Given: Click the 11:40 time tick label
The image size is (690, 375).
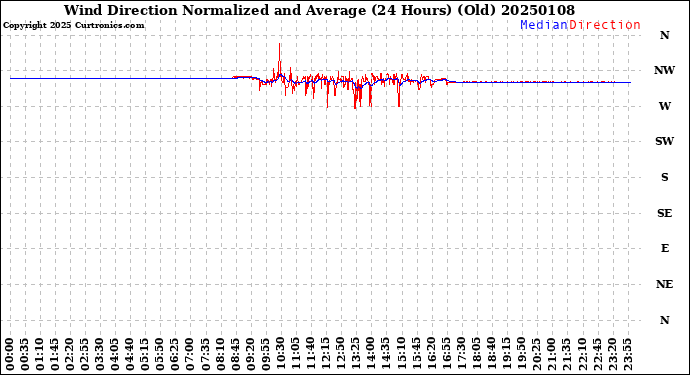Looking at the screenshot, I should click(311, 354).
